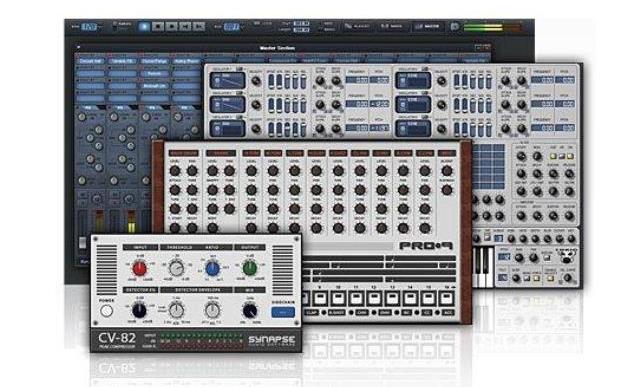Click the channel fader in the mixer strip
The height and width of the screenshot is (387, 640).
coord(82,242)
